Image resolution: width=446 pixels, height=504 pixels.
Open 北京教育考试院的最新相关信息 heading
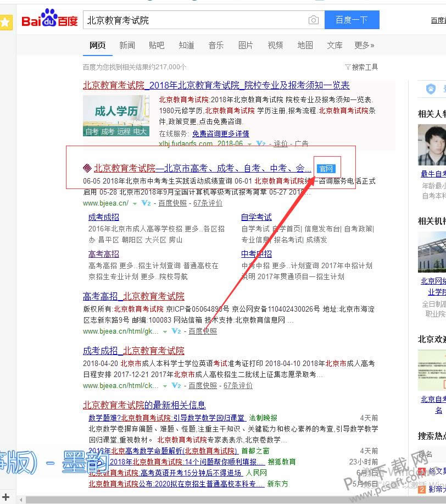click(x=144, y=405)
